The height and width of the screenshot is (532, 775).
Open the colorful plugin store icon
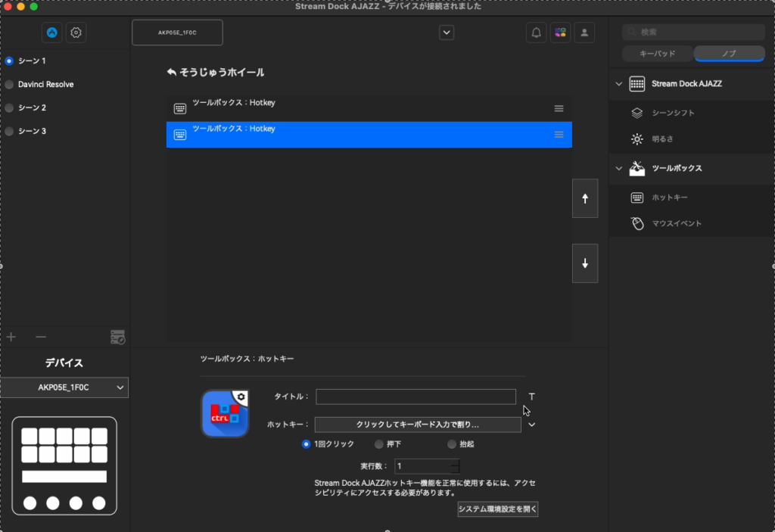pyautogui.click(x=560, y=33)
